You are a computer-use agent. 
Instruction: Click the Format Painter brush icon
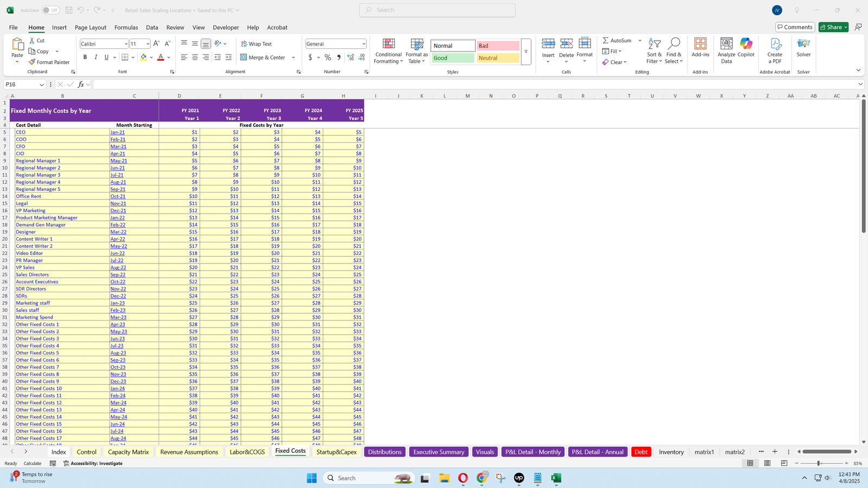[x=33, y=62]
